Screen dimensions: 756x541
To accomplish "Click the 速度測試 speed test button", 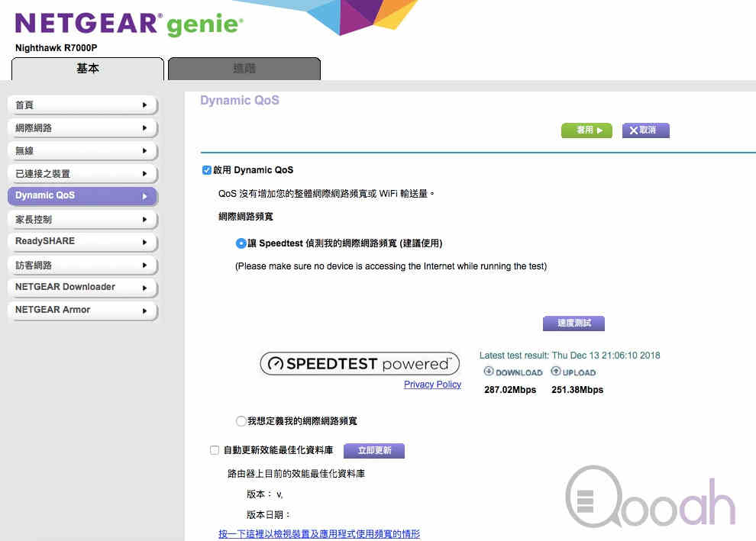I will click(x=573, y=324).
